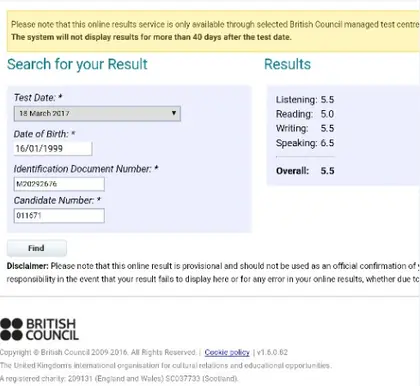Click the 'Test Date:' label
The image size is (420, 386).
pyautogui.click(x=38, y=98)
